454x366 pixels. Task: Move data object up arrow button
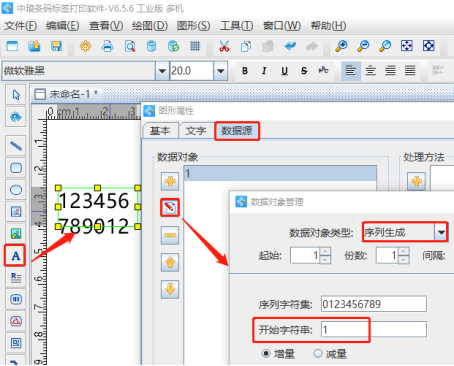(x=170, y=262)
